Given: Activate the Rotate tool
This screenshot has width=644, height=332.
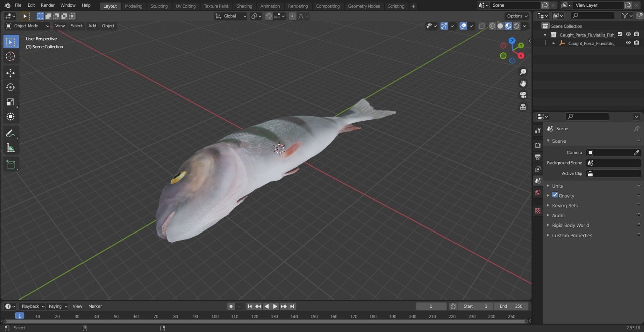Looking at the screenshot, I should click(x=11, y=87).
